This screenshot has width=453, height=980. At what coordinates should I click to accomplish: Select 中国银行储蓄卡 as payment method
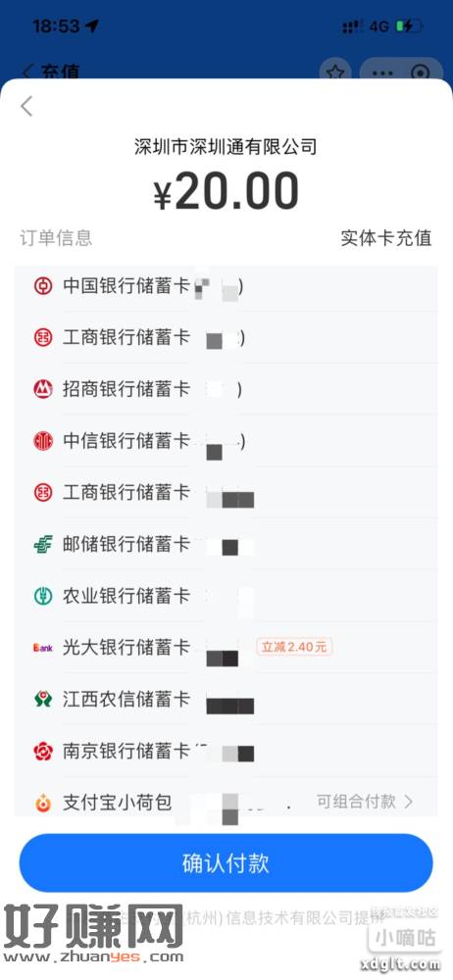click(x=226, y=287)
